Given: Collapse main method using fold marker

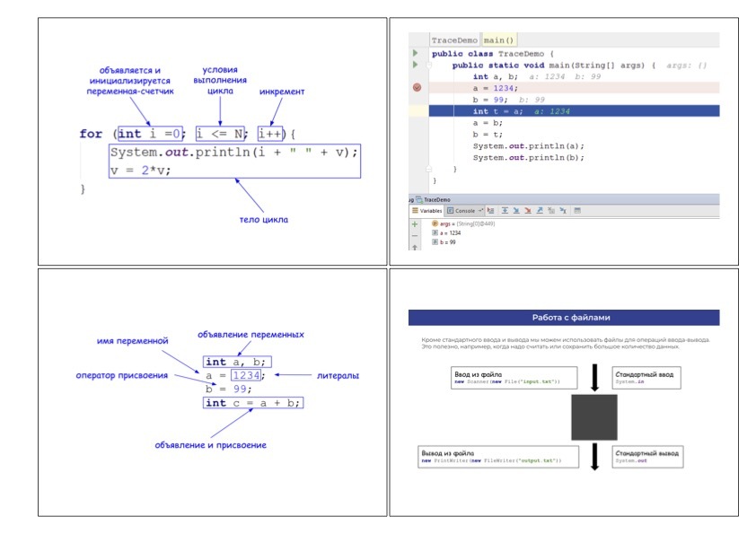Looking at the screenshot, I should click(x=428, y=65).
